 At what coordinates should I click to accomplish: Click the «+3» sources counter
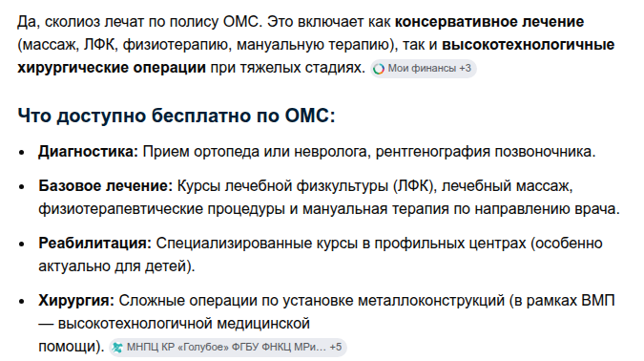click(x=465, y=68)
